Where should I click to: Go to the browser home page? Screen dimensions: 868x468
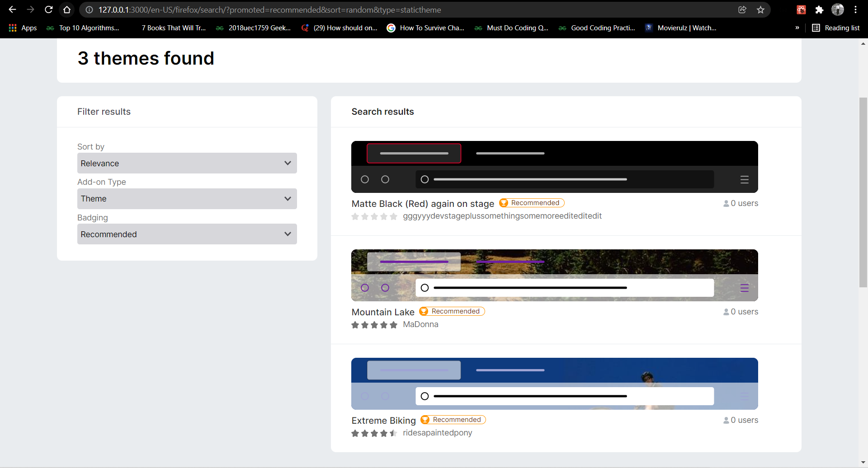click(x=67, y=9)
